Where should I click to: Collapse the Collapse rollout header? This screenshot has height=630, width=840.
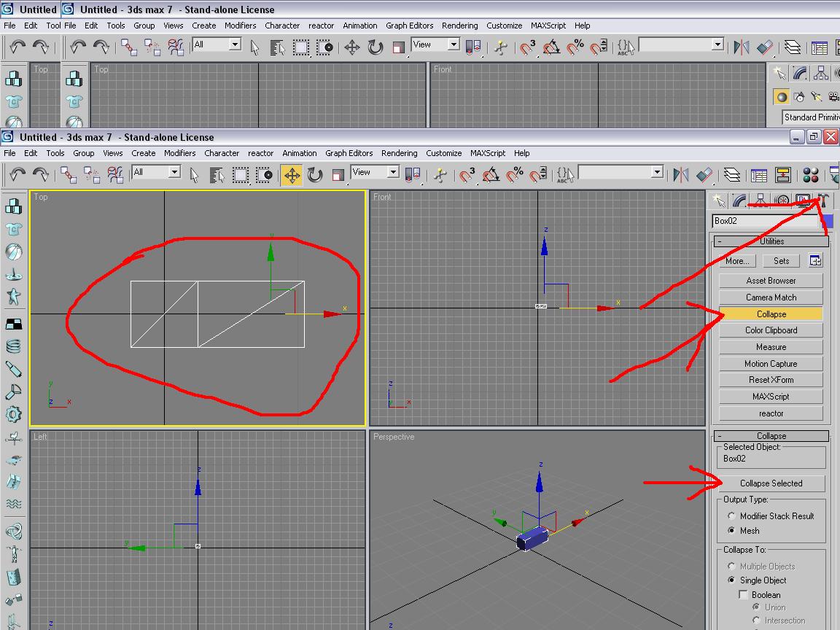coord(771,436)
